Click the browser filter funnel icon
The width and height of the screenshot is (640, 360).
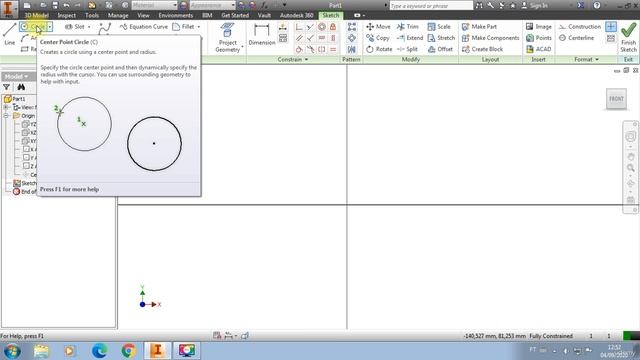7,87
